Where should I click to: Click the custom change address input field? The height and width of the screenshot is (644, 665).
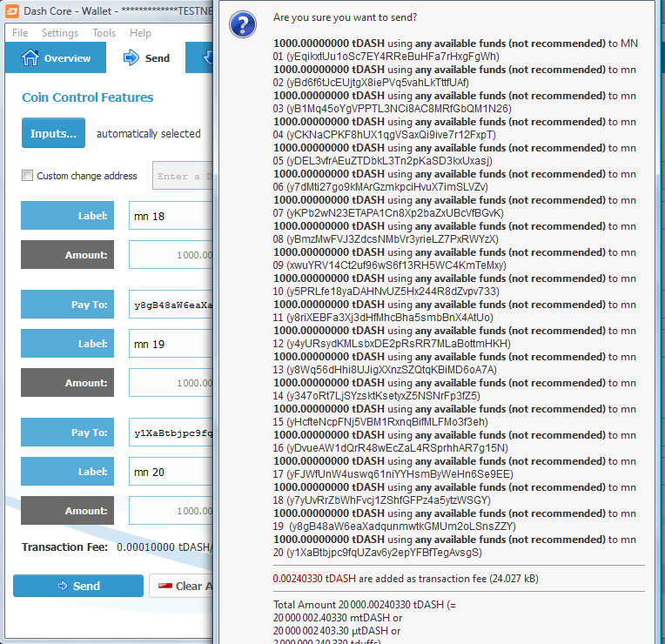183,176
